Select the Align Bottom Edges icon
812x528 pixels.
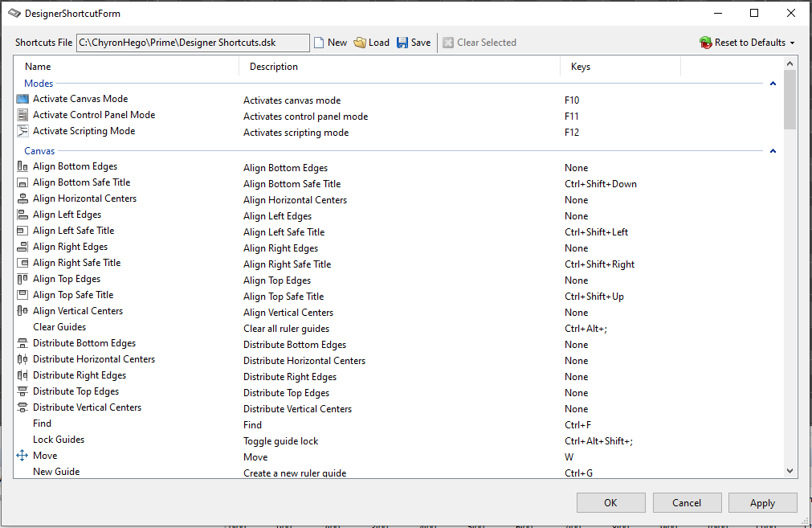[22, 166]
